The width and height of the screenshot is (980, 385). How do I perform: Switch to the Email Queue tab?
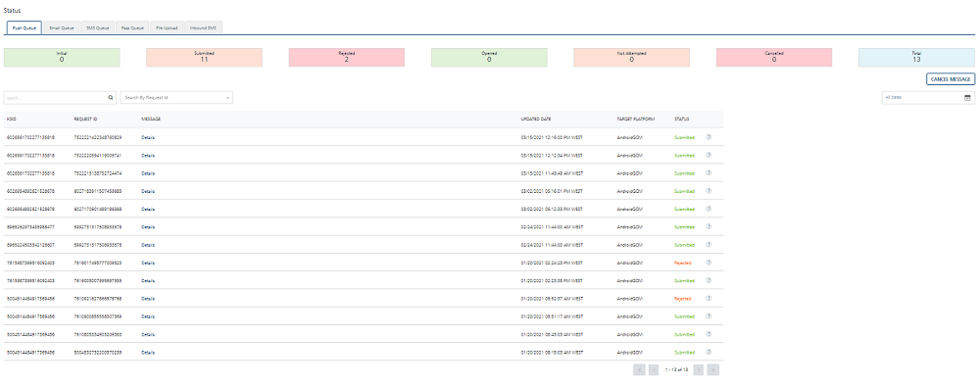[62, 27]
